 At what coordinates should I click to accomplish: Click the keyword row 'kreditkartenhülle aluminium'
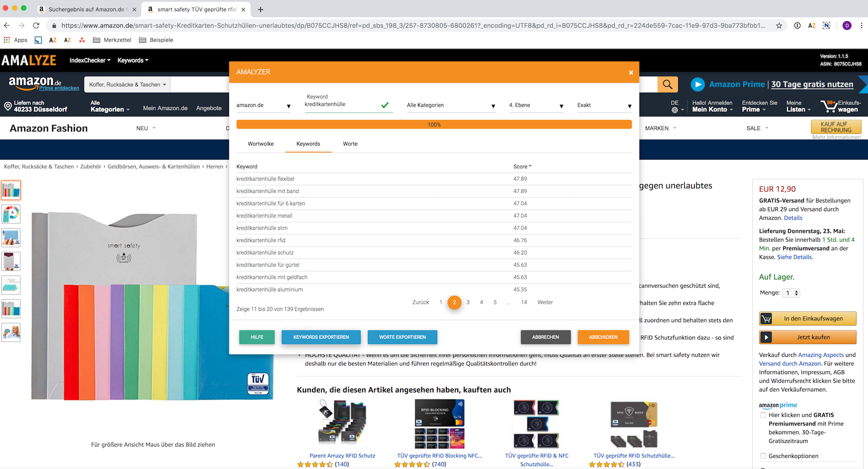pyautogui.click(x=434, y=289)
